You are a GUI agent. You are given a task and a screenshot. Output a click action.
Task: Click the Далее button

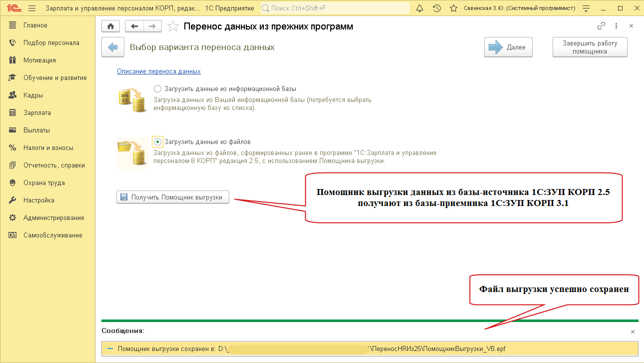point(508,47)
